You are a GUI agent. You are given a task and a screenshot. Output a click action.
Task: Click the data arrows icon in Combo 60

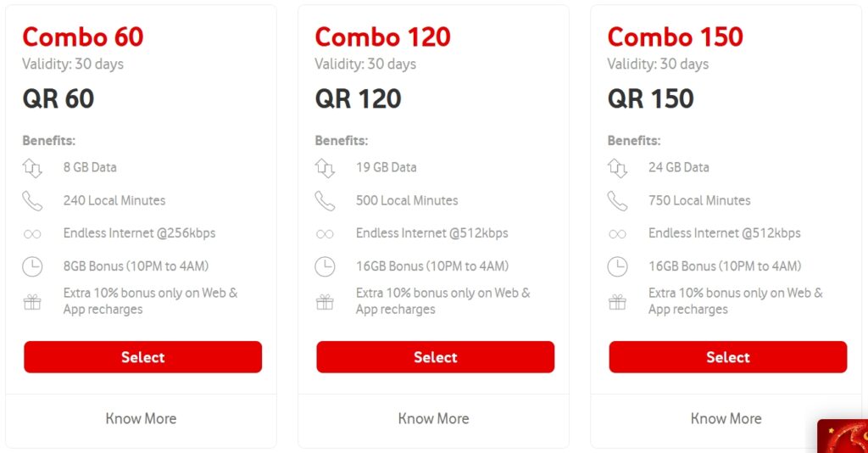[32, 168]
